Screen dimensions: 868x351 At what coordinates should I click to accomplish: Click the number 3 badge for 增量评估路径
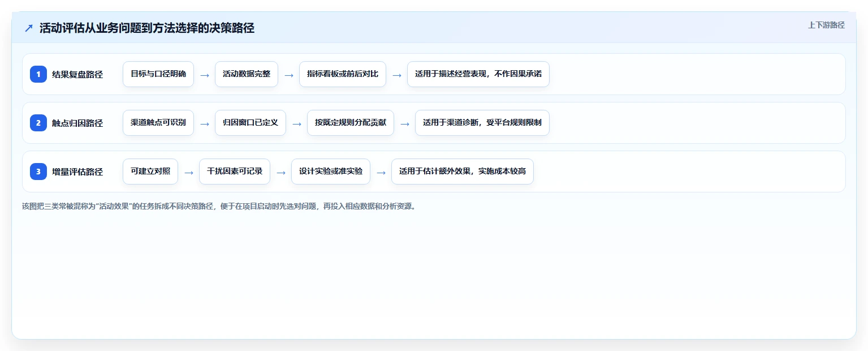(x=38, y=171)
